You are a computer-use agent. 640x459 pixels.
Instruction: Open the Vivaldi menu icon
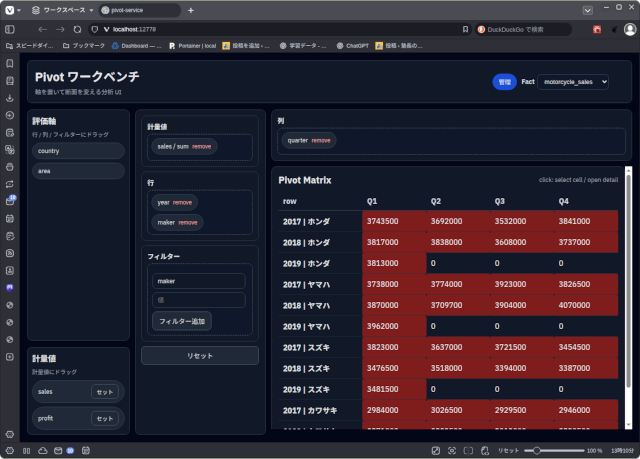pyautogui.click(x=9, y=10)
